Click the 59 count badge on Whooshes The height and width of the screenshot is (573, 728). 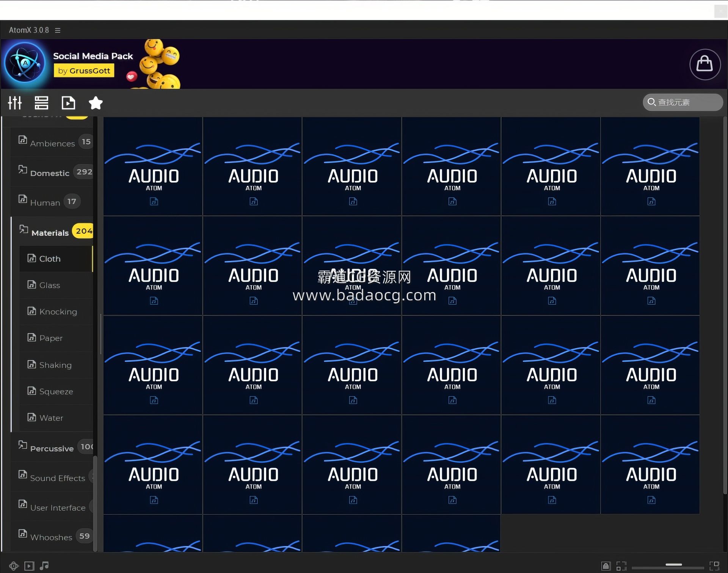pos(84,536)
